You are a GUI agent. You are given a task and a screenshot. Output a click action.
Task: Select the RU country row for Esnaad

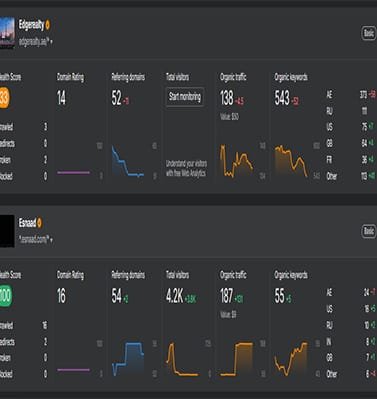[x=351, y=325]
